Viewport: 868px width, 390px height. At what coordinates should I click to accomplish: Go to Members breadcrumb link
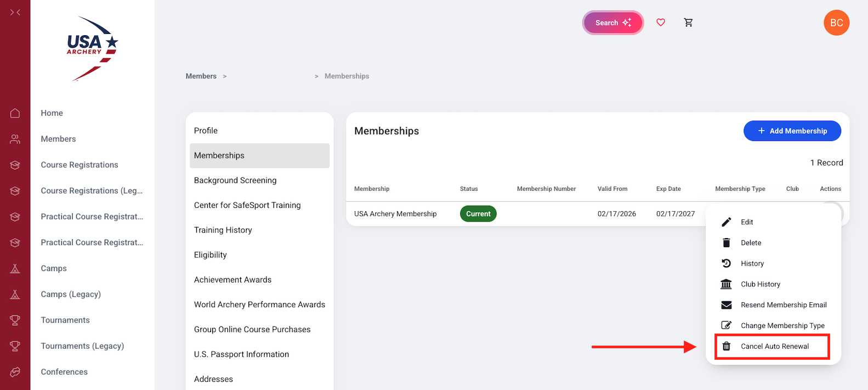coord(201,76)
